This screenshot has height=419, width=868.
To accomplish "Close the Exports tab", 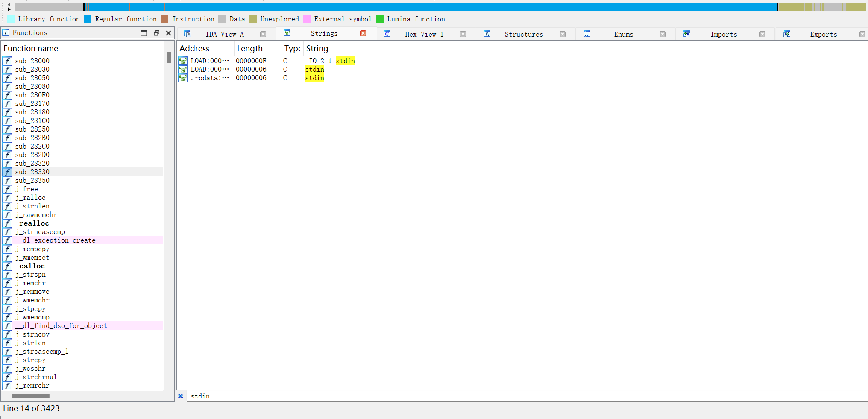I will click(x=862, y=34).
